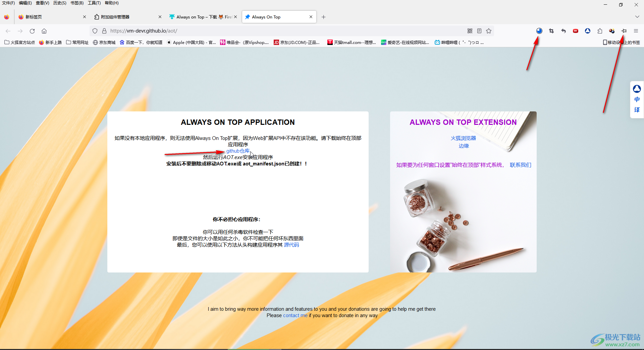Bookmark this page with the star

pos(489,31)
